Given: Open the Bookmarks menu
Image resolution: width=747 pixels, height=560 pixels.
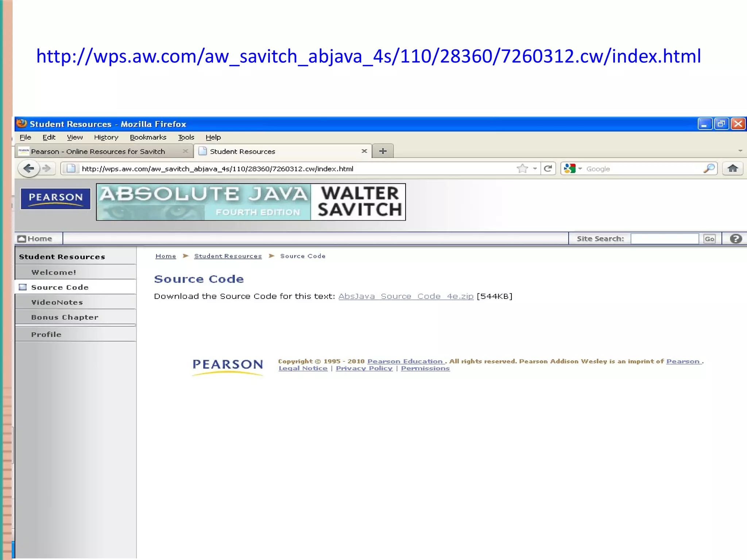Looking at the screenshot, I should point(148,137).
